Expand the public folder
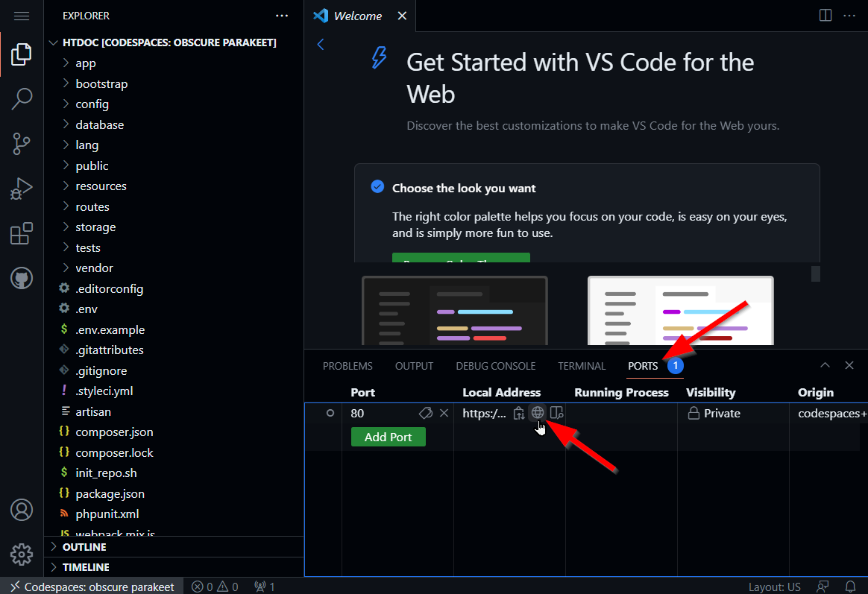The image size is (868, 594). [174, 165]
